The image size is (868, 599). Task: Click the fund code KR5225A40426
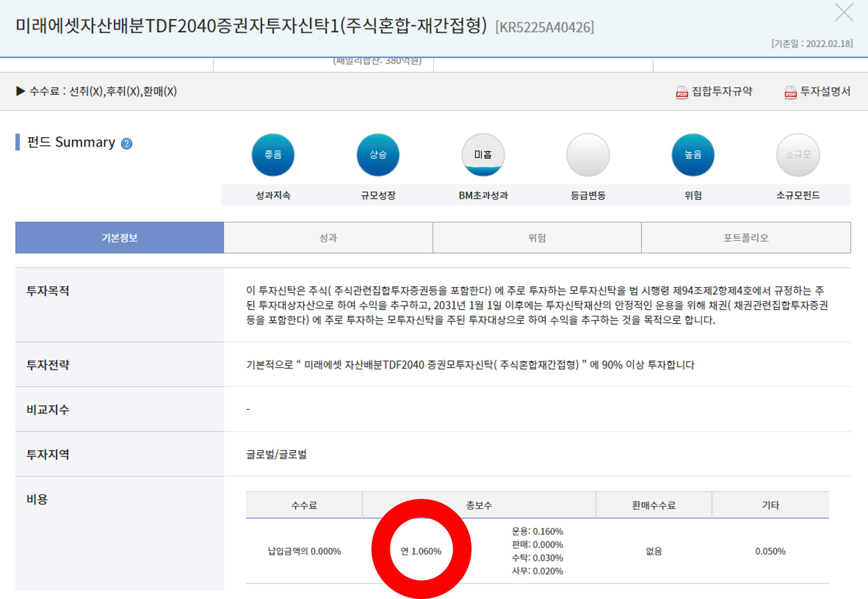click(x=545, y=27)
